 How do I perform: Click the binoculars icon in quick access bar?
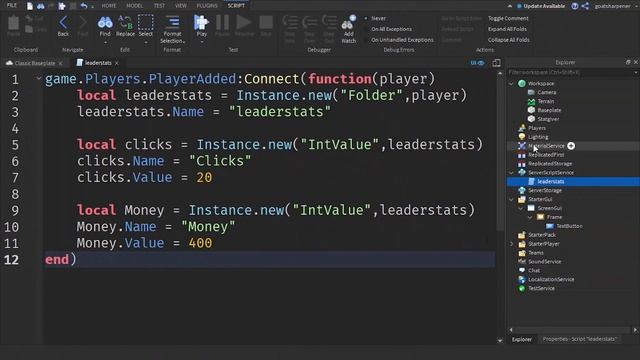coord(41,6)
